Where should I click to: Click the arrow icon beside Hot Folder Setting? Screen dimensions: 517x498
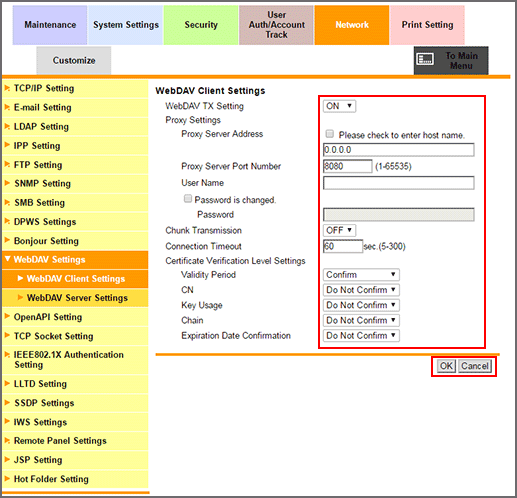[x=7, y=478]
